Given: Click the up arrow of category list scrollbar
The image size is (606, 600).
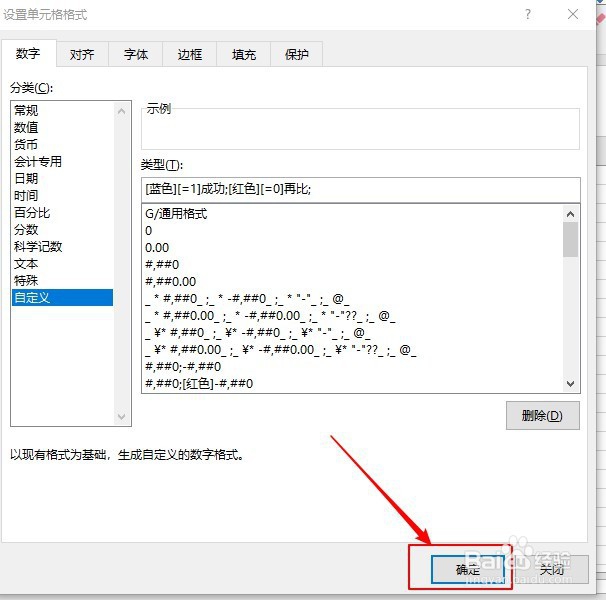Looking at the screenshot, I should click(x=121, y=111).
